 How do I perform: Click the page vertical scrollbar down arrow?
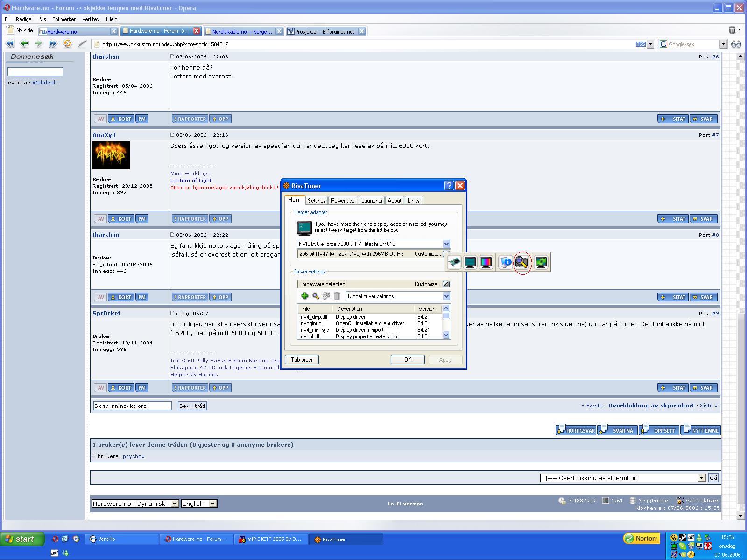click(x=740, y=516)
